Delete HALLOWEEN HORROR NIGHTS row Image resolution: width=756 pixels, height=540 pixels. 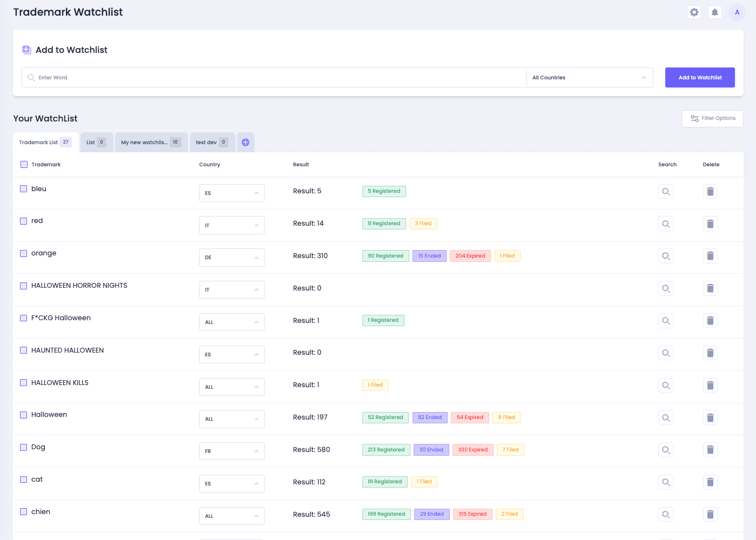click(710, 288)
